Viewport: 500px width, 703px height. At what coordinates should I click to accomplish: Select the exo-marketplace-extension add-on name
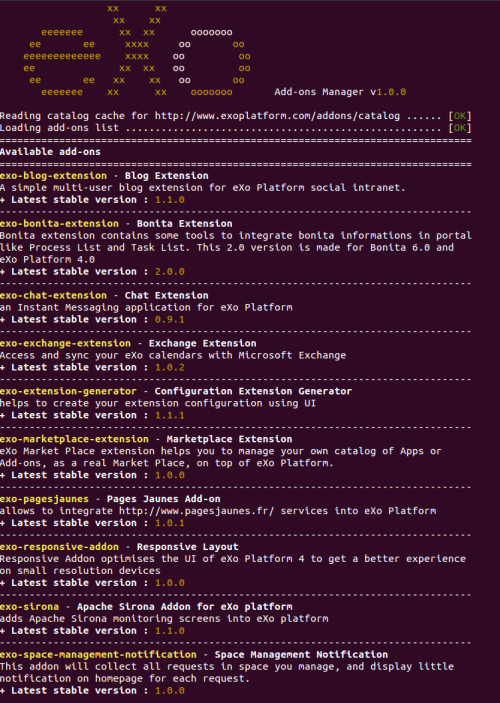coord(74,439)
